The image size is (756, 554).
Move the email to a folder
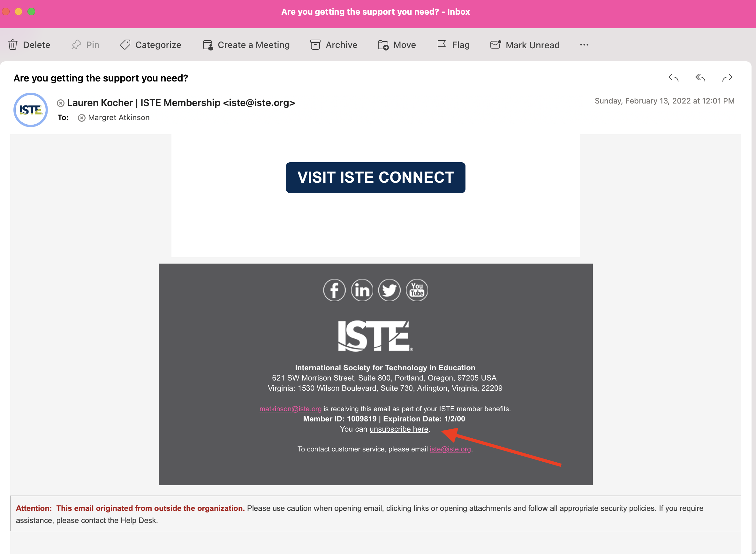[x=397, y=45]
